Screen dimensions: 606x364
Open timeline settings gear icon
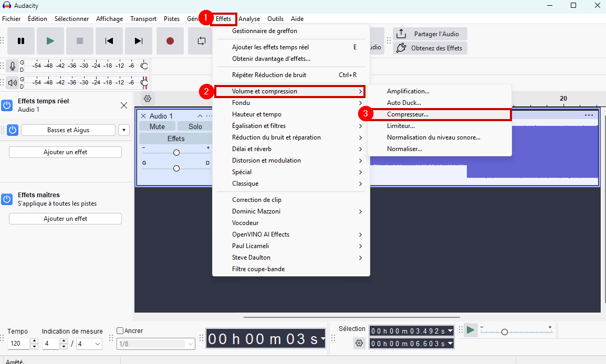(x=148, y=99)
